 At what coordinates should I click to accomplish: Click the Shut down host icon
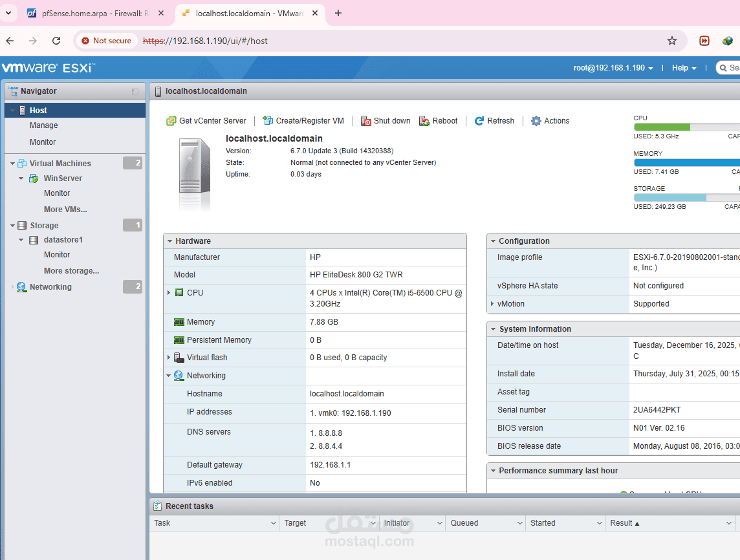click(x=365, y=121)
